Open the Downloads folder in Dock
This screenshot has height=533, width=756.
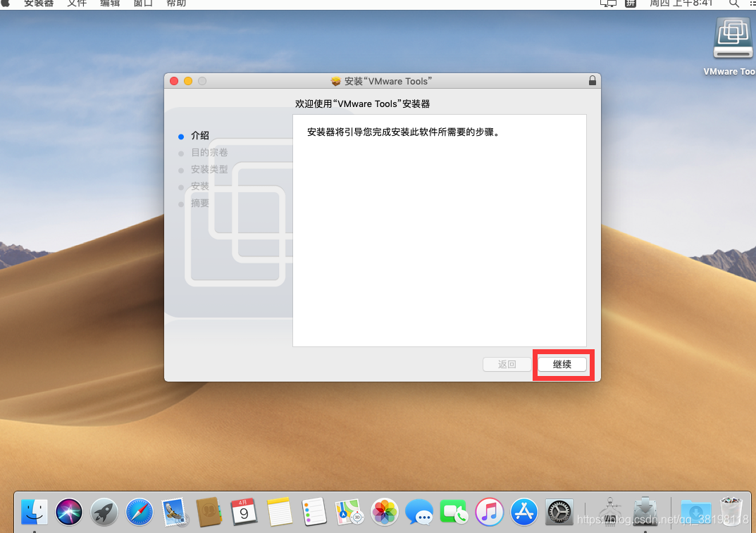coord(695,513)
